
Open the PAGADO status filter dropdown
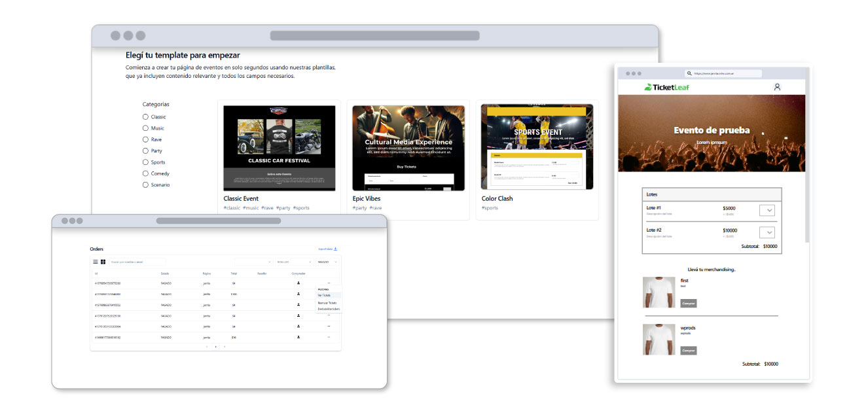pyautogui.click(x=327, y=262)
